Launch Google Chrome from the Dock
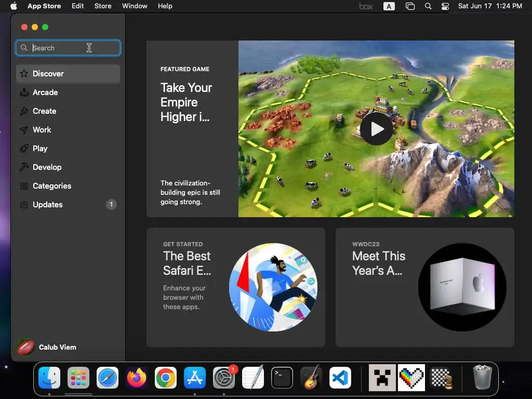532x399 pixels. tap(166, 378)
